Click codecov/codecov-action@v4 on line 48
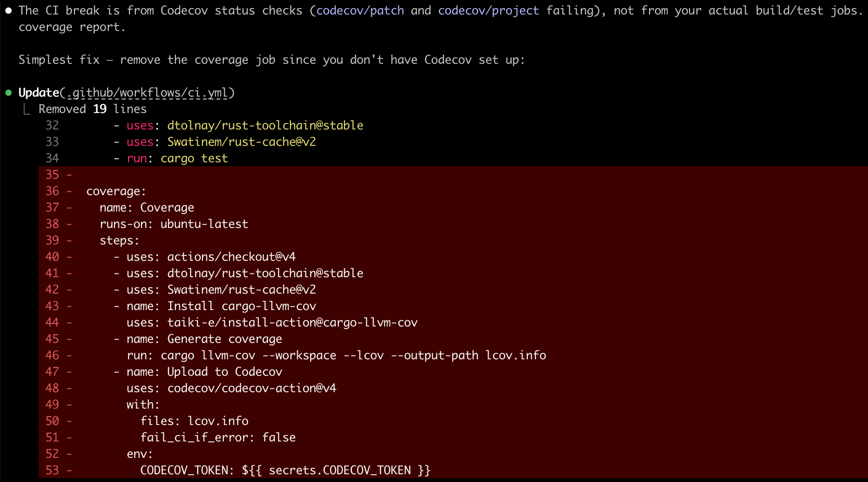The image size is (868, 482). pos(251,388)
